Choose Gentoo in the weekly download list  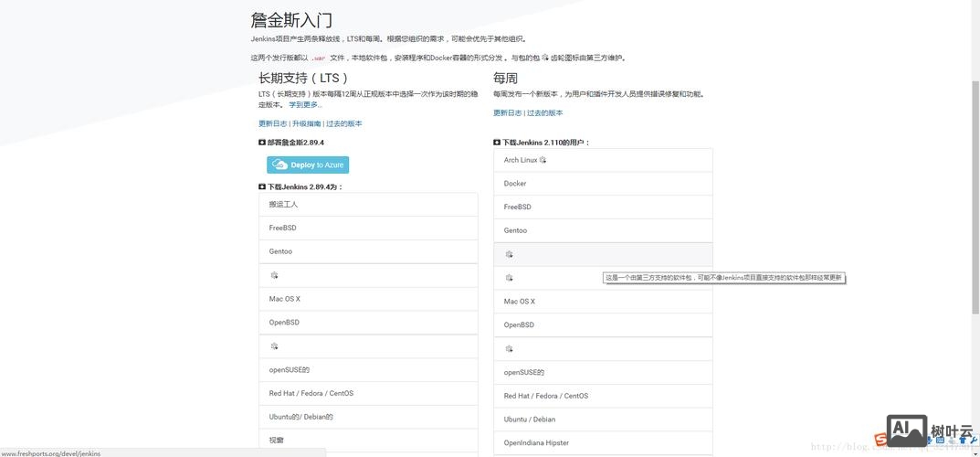603,230
